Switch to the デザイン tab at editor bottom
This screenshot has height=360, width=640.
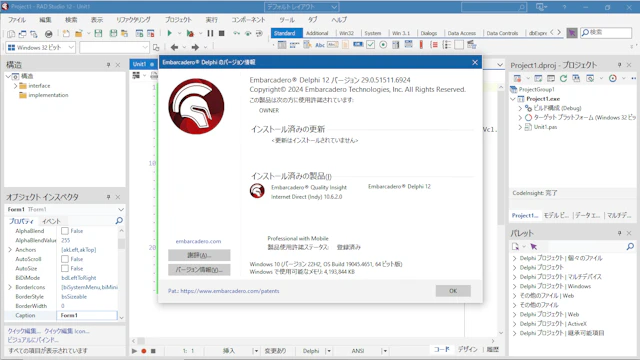click(467, 349)
